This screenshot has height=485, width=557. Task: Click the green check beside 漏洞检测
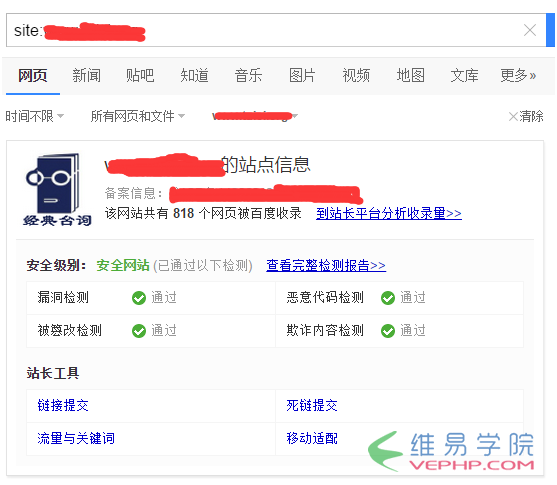pyautogui.click(x=139, y=298)
